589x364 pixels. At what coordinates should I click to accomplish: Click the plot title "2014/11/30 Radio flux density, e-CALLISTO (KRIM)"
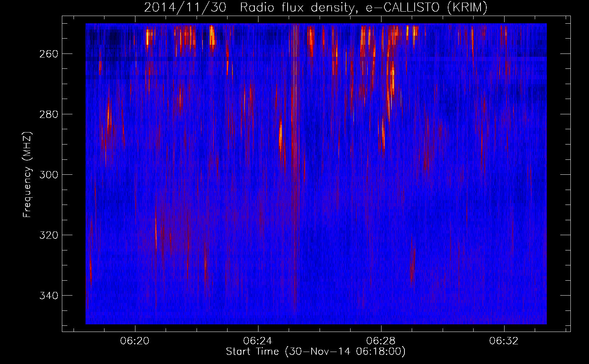click(316, 7)
